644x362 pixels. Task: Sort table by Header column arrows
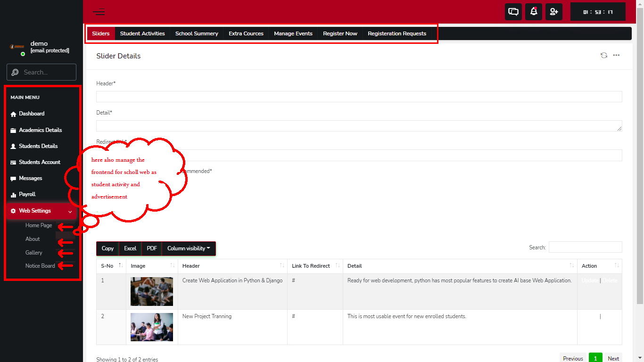[x=282, y=266]
